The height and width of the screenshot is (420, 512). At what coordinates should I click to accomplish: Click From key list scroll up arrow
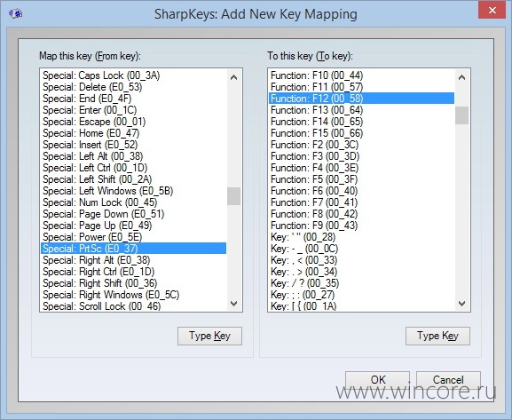[233, 77]
